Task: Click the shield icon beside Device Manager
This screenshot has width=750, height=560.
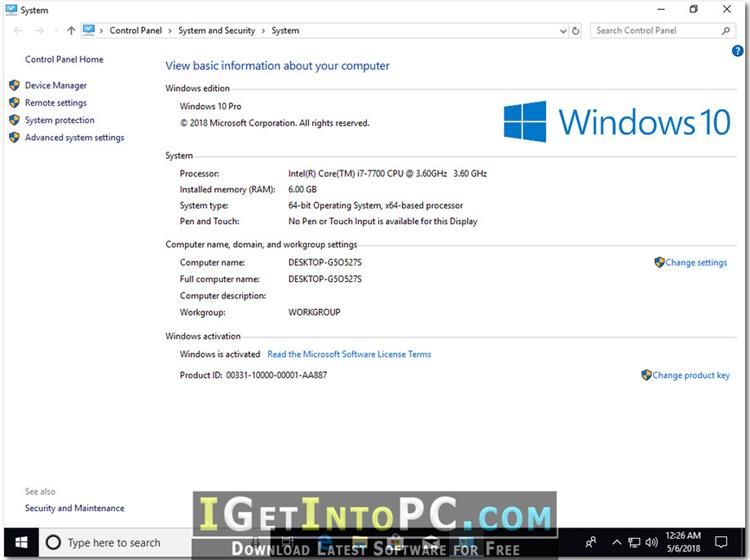Action: [x=14, y=85]
